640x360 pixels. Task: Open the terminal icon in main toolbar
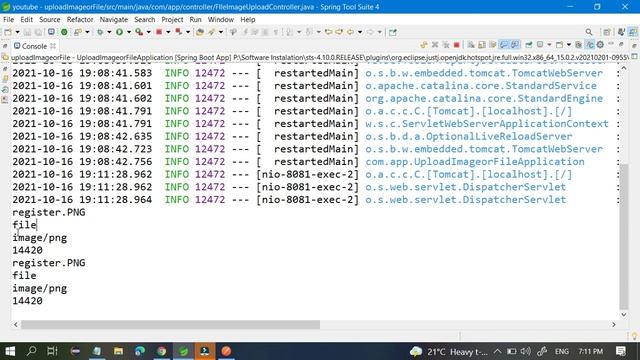click(51, 32)
